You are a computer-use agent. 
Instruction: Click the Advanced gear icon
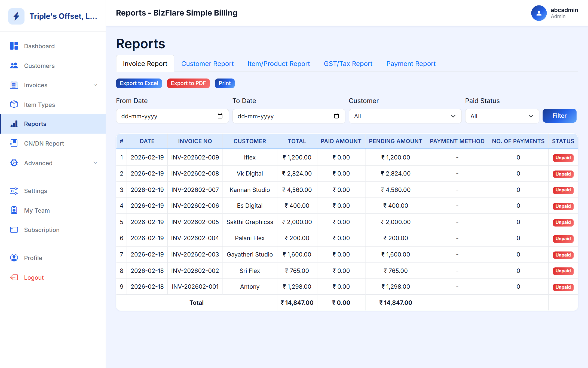click(14, 163)
